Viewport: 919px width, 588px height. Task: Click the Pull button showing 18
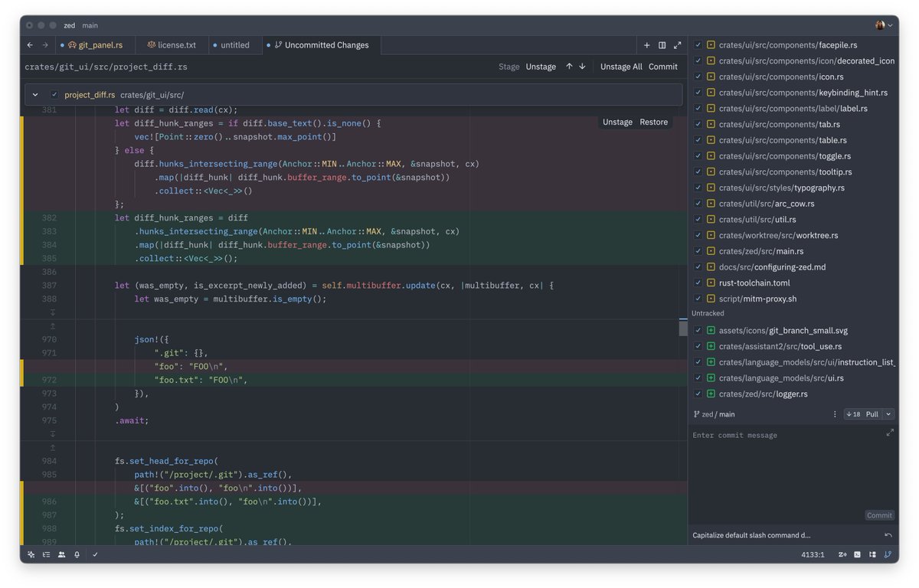pos(863,414)
